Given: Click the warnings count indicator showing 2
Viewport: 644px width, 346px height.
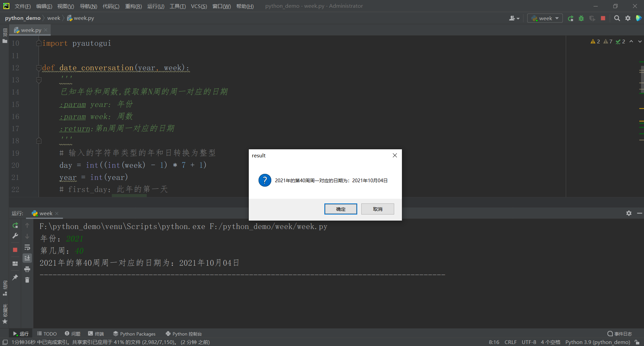Looking at the screenshot, I should pos(595,41).
